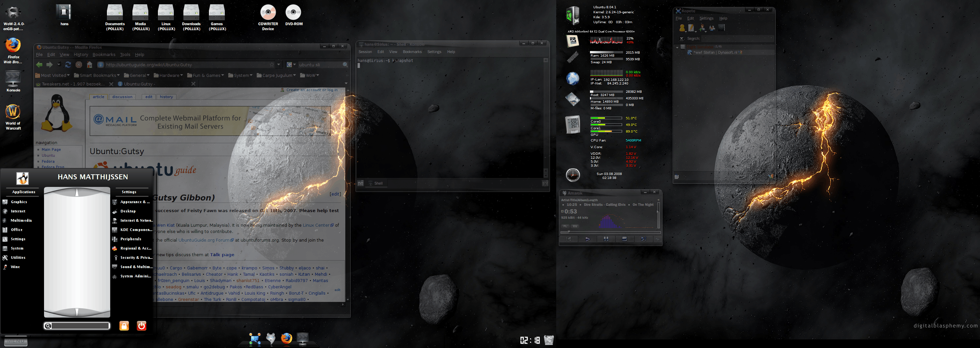The width and height of the screenshot is (980, 348).
Task: Open the Carpe Jugulum bookmarks dropdown
Action: click(276, 75)
